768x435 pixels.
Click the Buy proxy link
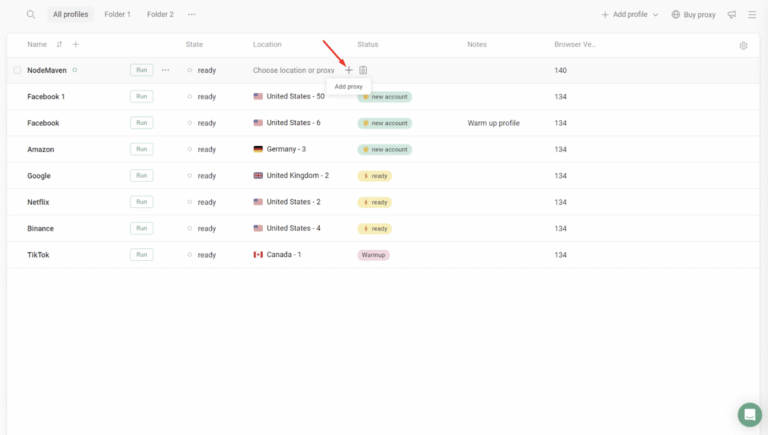[x=693, y=15]
